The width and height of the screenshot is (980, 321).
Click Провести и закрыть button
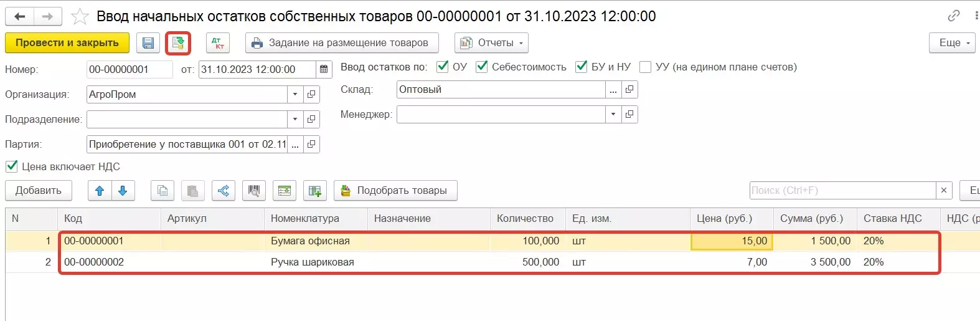point(67,43)
